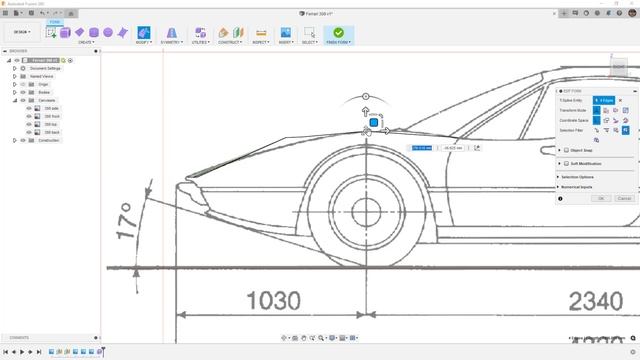Click the highlighted last Selection Filter icon
The image size is (640, 360).
pyautogui.click(x=625, y=130)
